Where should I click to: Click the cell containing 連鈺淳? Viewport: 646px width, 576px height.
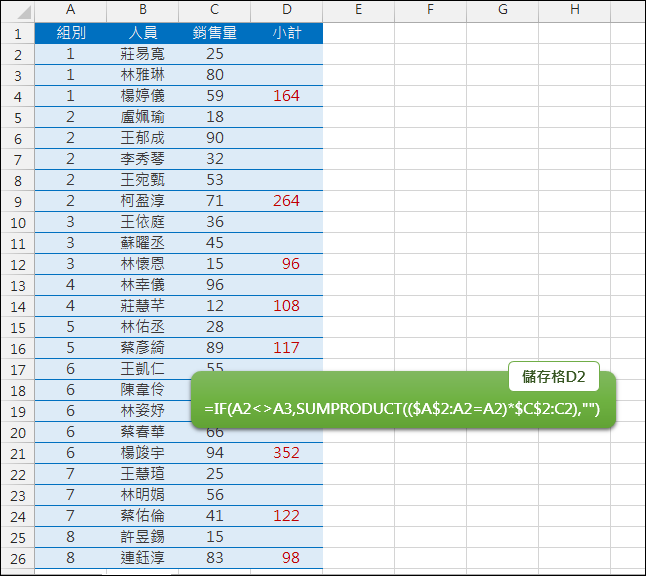pos(143,558)
